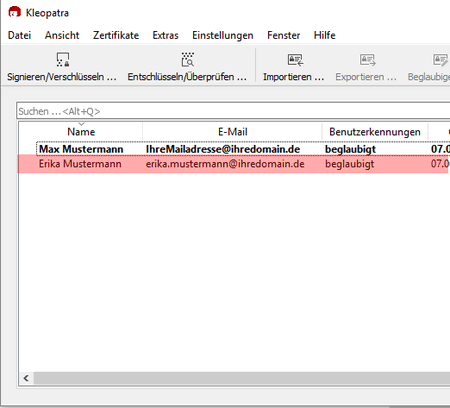The height and width of the screenshot is (408, 450).
Task: Click the Suchen search field
Action: click(233, 111)
